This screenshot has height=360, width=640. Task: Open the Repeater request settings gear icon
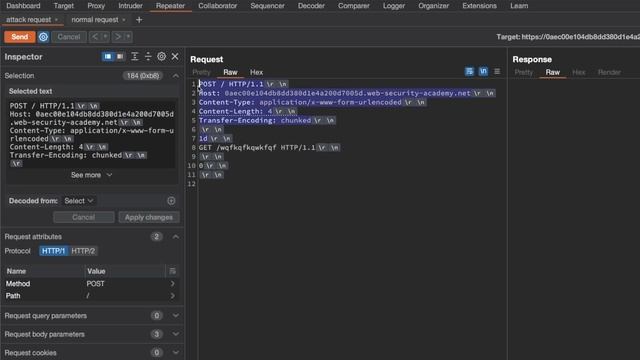tap(43, 37)
